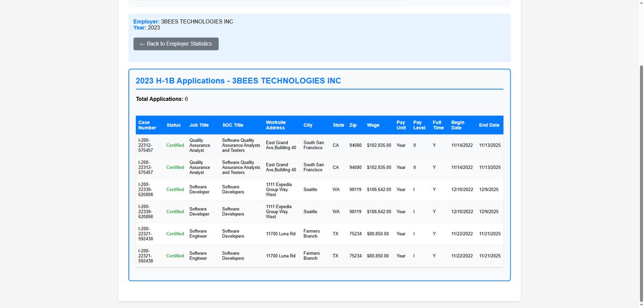Click the End Date column header
Viewport: 644px width, 308px height.
click(489, 125)
